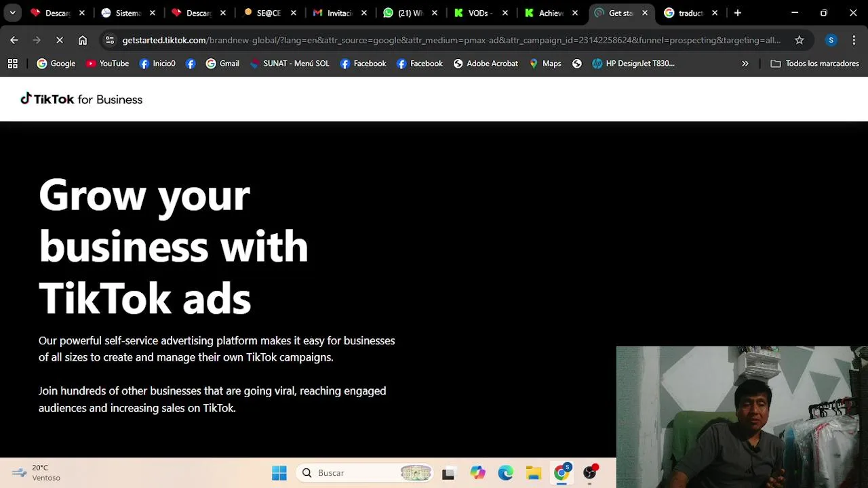
Task: Open File Explorer from taskbar
Action: click(534, 472)
